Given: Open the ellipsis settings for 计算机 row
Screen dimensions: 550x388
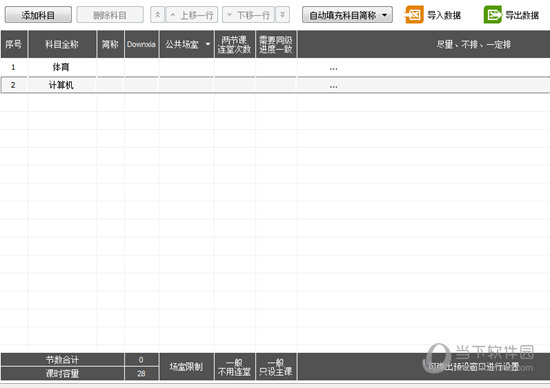Looking at the screenshot, I should tap(333, 86).
